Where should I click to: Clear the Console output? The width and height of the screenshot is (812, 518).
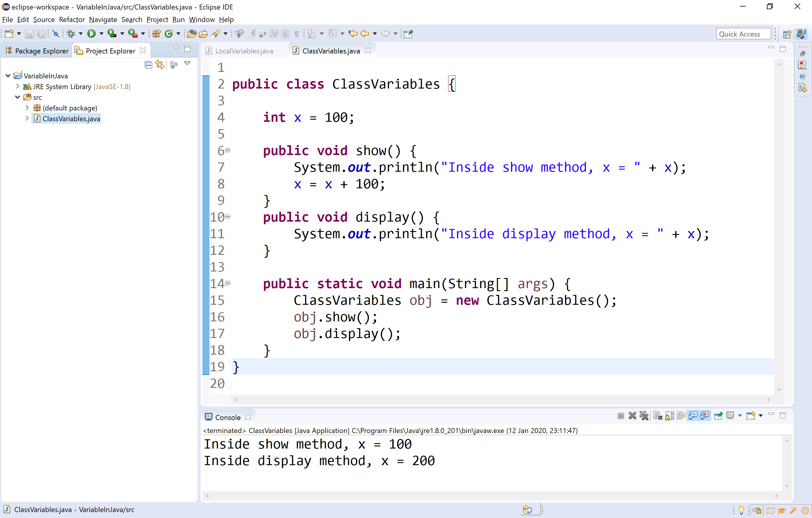(x=658, y=416)
